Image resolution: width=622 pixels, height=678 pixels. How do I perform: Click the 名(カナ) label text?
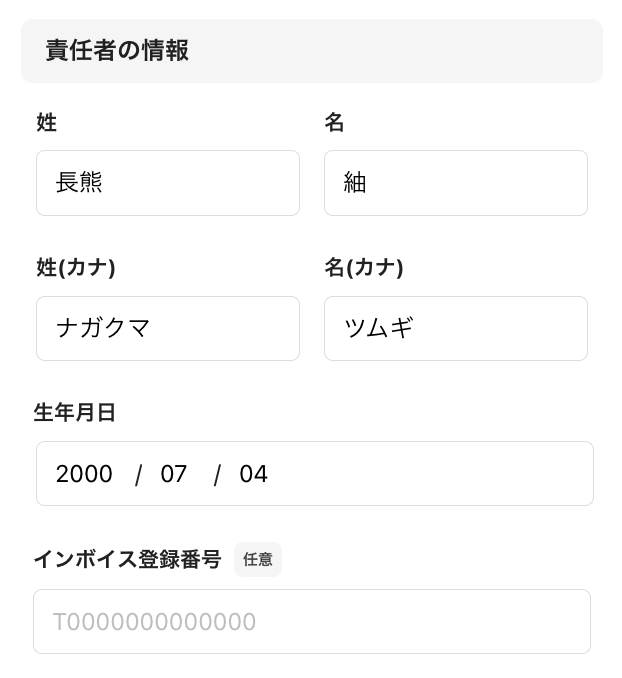pyautogui.click(x=364, y=267)
